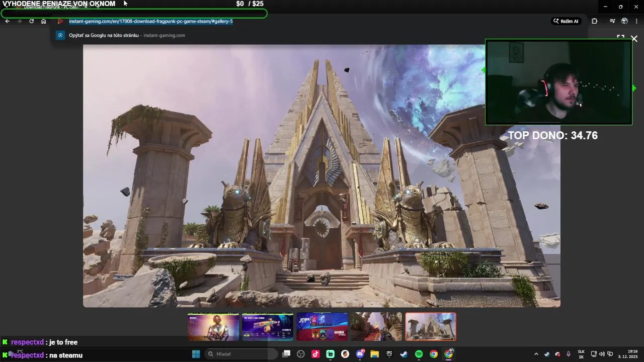Close the Download FragPunk browser tab
644x362 pixels.
tap(86, 7)
